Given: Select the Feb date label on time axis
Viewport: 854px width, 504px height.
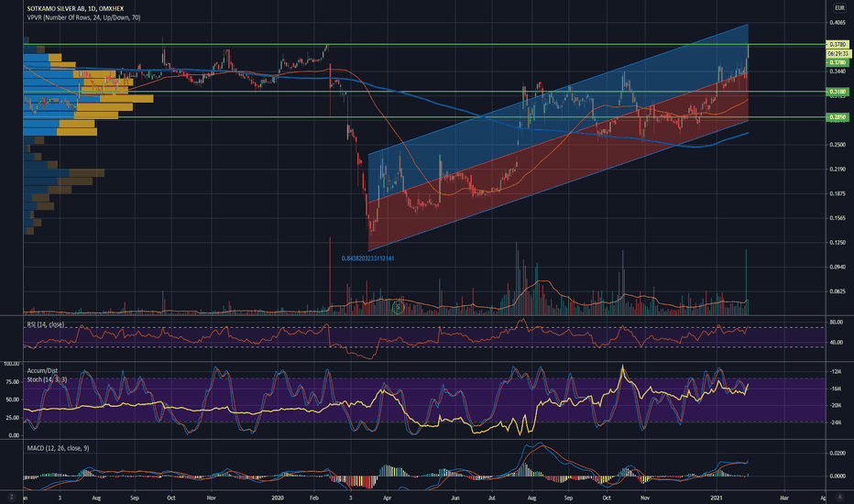Looking at the screenshot, I should coord(313,498).
